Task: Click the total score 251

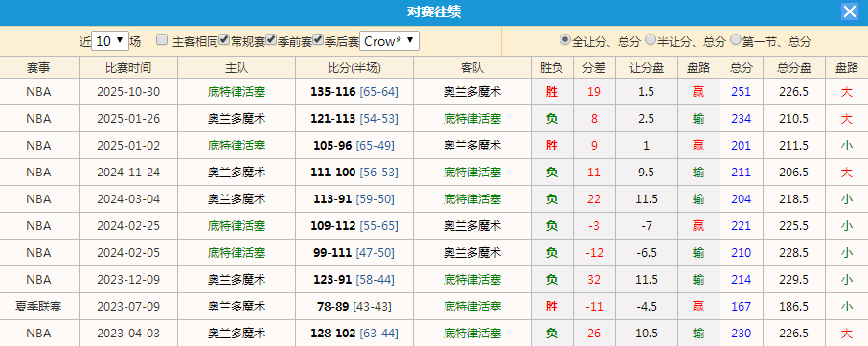Action: pos(742,92)
